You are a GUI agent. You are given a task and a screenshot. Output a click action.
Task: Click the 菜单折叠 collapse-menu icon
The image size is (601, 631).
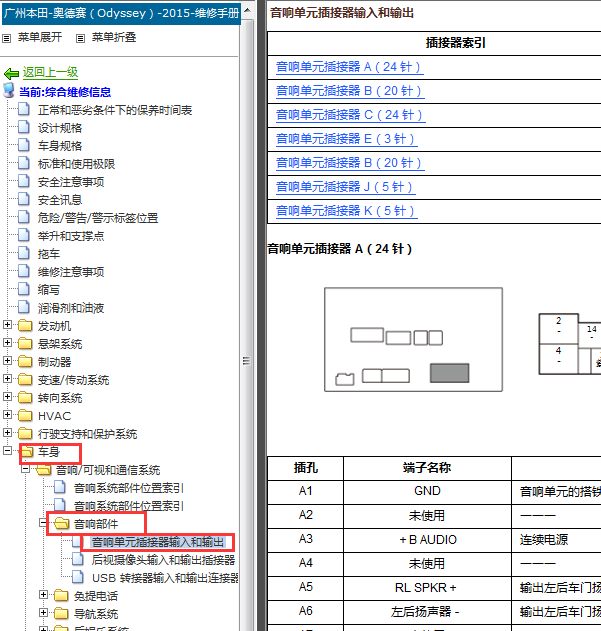click(x=81, y=38)
